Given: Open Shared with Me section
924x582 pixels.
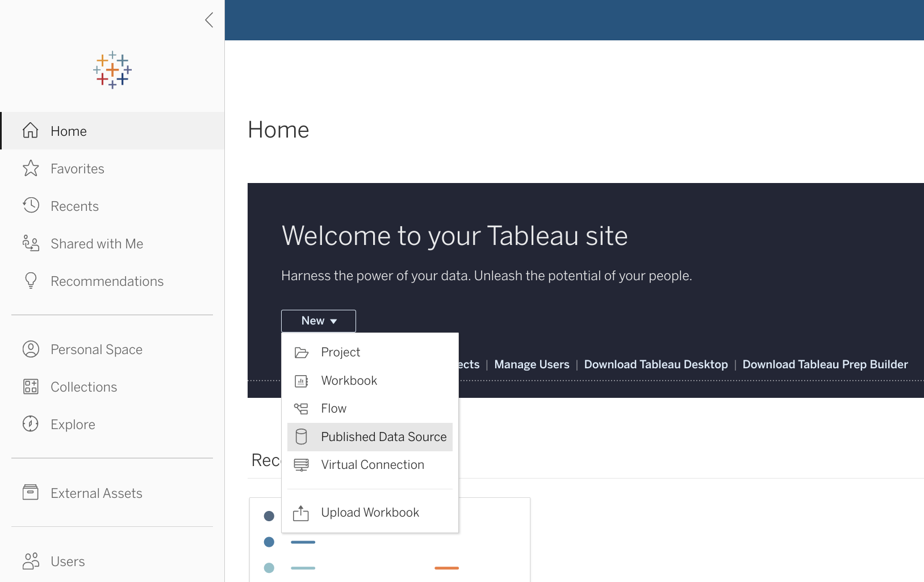Looking at the screenshot, I should click(31, 243).
